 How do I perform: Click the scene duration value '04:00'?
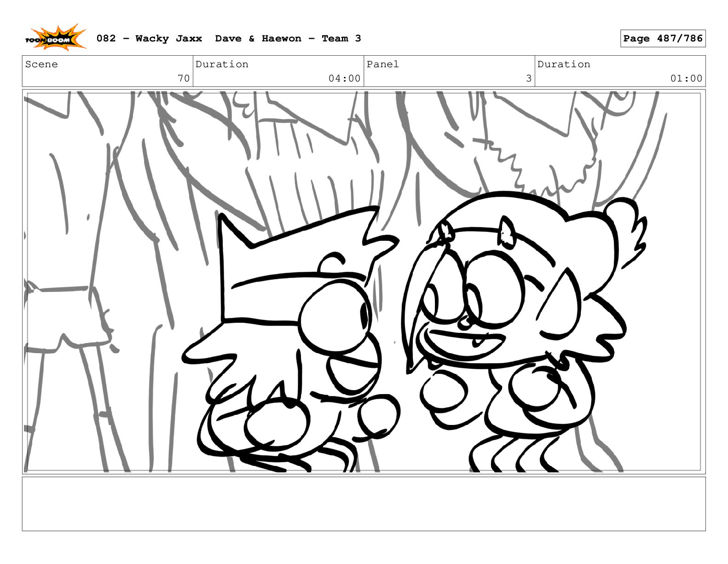click(x=344, y=79)
